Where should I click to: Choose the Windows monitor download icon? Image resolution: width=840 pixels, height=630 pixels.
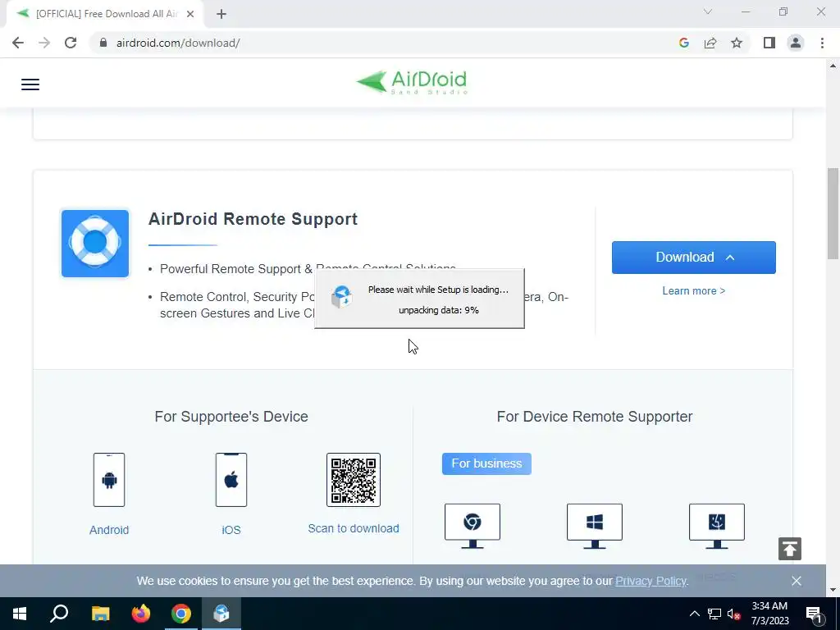click(595, 526)
